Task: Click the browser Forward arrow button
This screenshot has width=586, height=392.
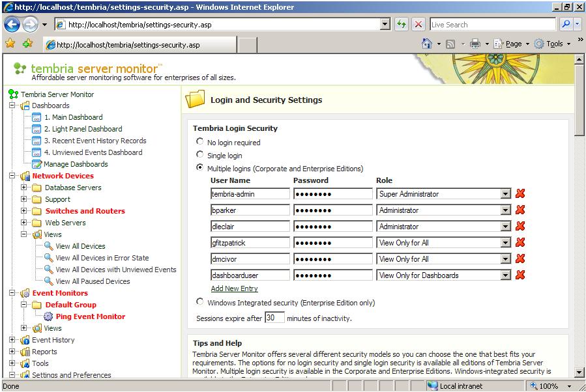Action: tap(30, 25)
